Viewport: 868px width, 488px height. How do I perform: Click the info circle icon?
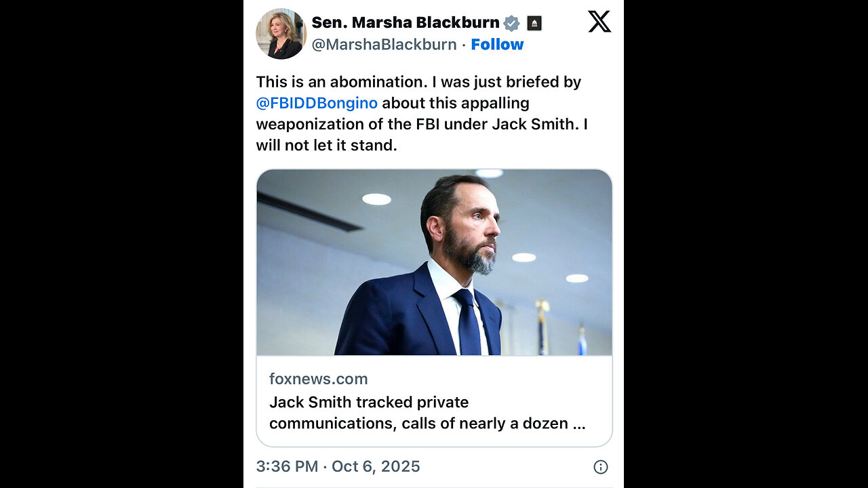tap(601, 466)
